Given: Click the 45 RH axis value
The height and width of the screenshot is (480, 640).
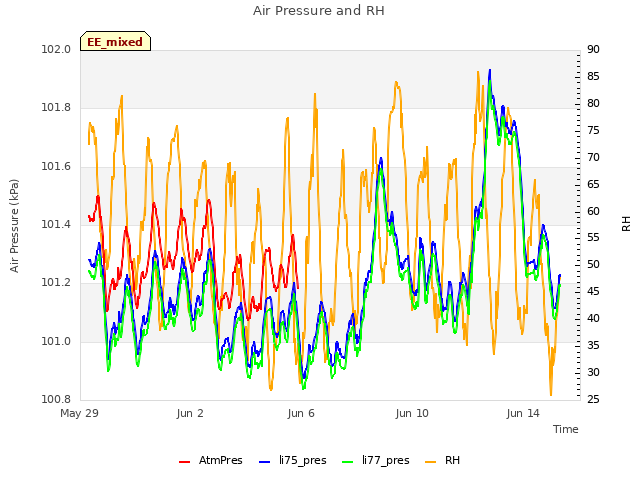Looking at the screenshot, I should tap(593, 292).
